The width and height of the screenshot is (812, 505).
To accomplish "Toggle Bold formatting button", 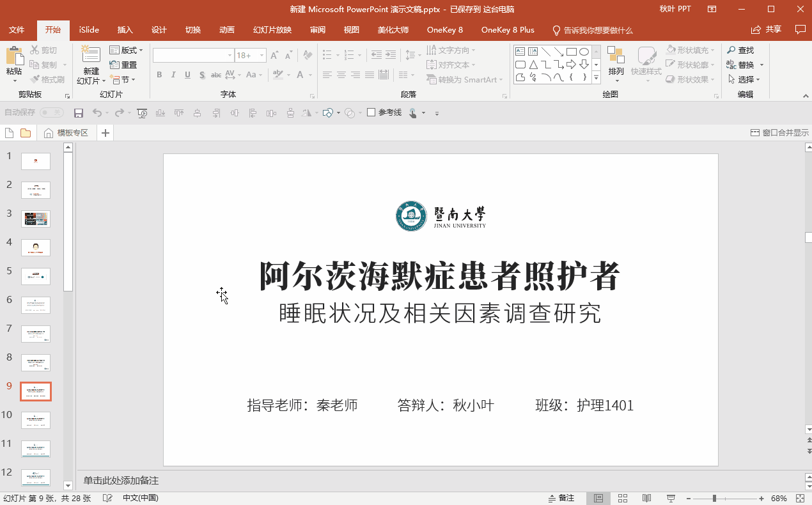I will click(x=159, y=75).
